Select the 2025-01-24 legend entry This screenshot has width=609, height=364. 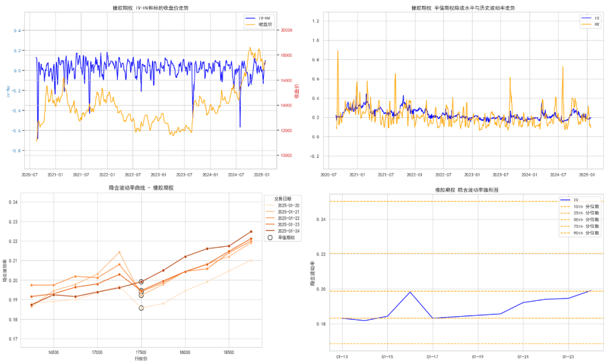(x=283, y=231)
